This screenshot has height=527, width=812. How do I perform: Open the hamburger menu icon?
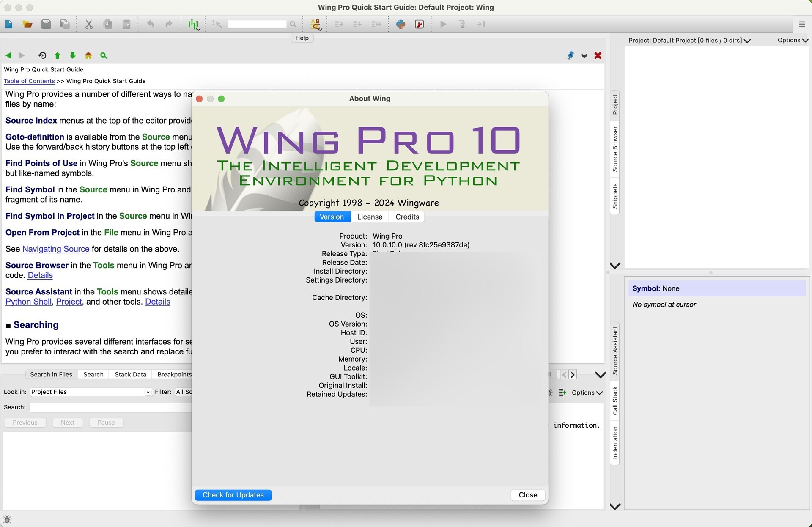click(802, 24)
